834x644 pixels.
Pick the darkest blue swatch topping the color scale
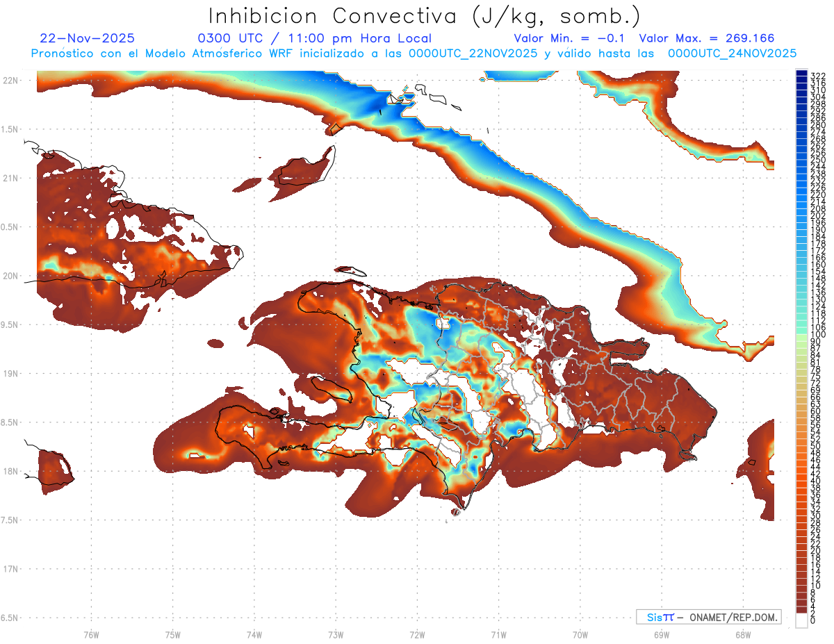(801, 74)
